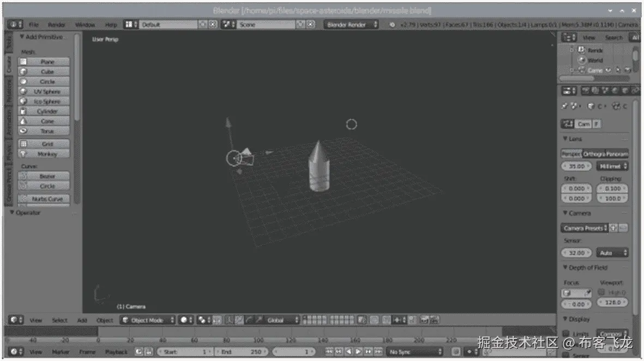Jump to the first frame
Screen dimensions: 644x361
coord(329,352)
